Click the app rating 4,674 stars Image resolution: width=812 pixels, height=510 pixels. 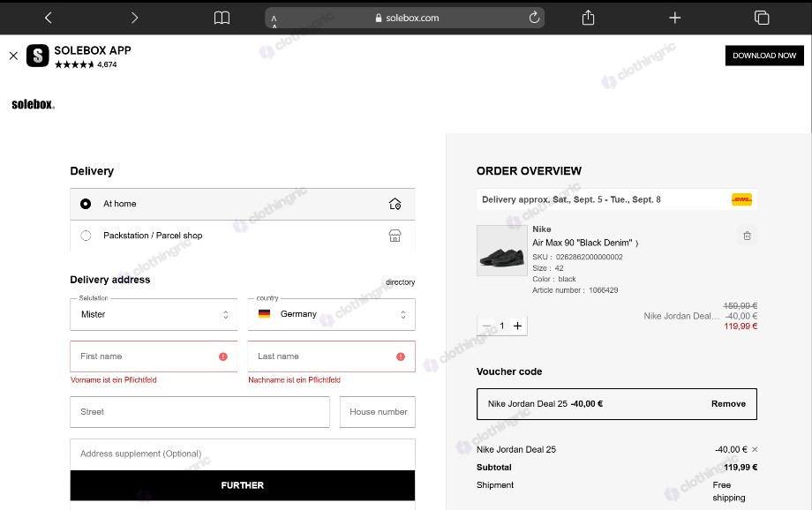86,64
